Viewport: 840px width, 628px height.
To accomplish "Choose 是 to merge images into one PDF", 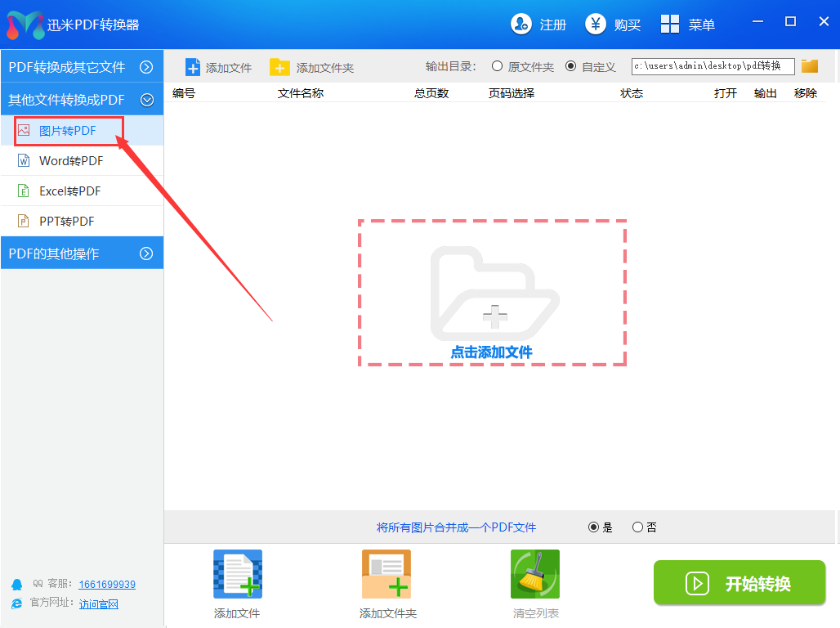I will pos(593,527).
